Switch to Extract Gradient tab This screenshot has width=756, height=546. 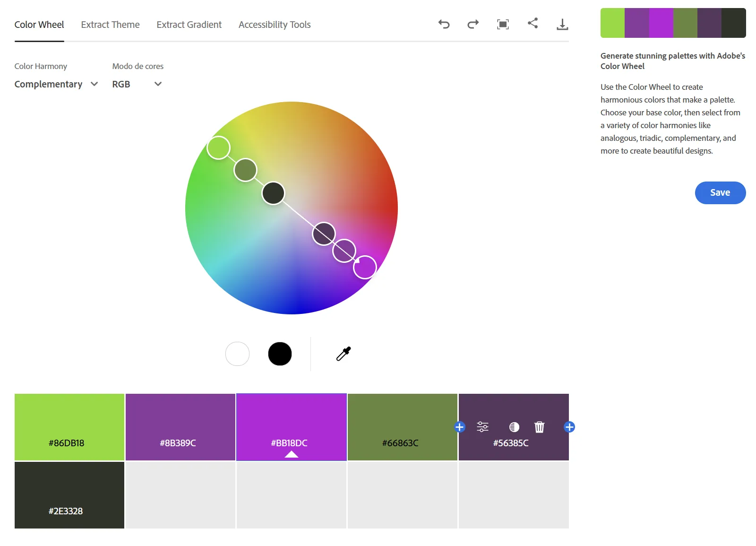[x=189, y=25]
